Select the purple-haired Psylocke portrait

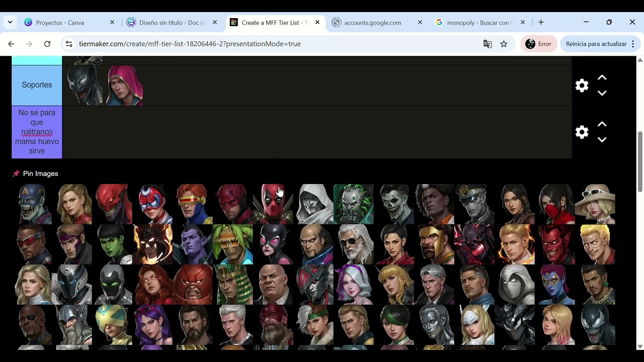click(153, 325)
